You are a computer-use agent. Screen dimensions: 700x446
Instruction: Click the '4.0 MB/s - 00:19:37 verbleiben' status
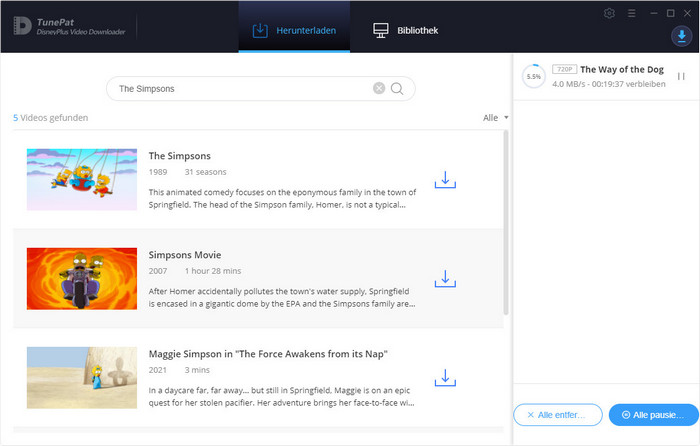(x=608, y=84)
